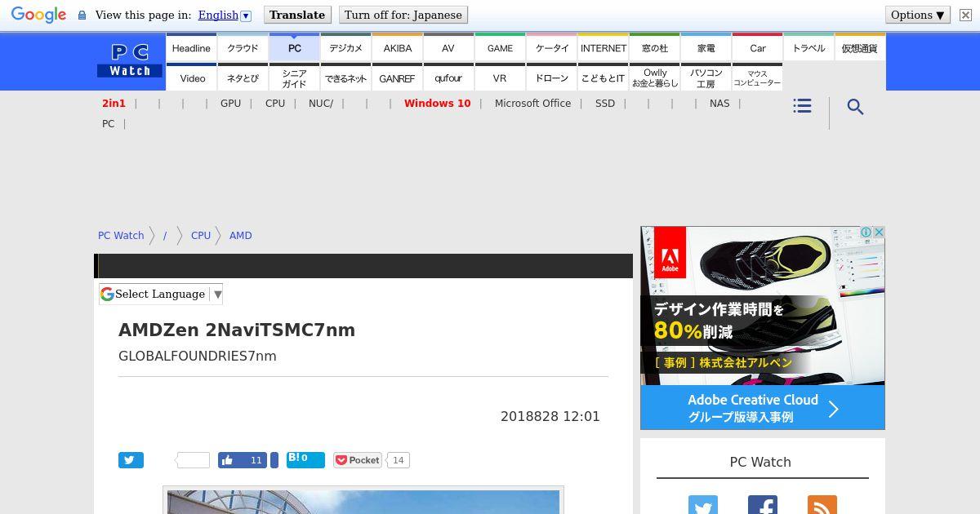Open the Video tab
980x514 pixels.
point(191,78)
